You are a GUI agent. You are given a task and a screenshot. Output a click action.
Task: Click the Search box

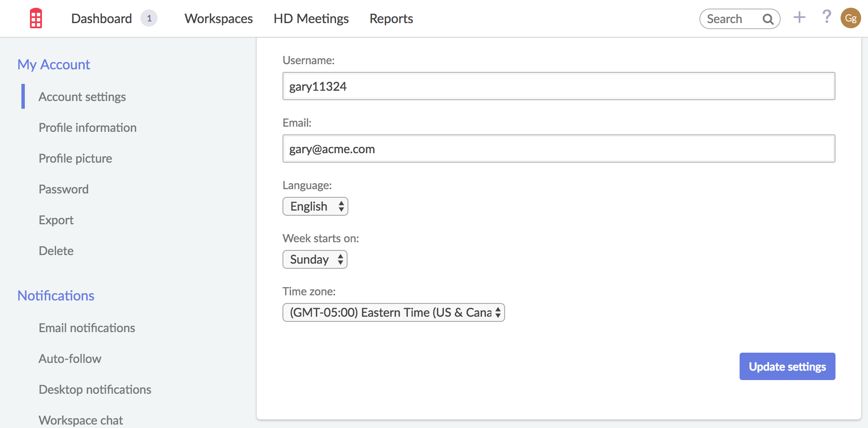(740, 19)
